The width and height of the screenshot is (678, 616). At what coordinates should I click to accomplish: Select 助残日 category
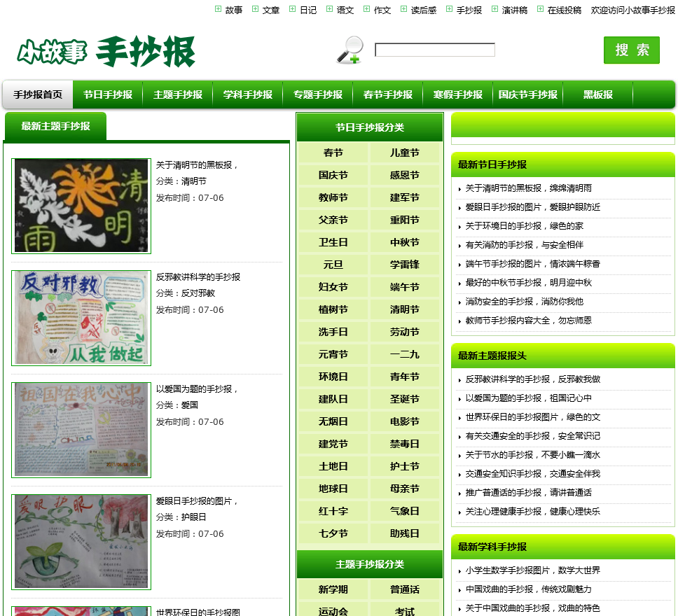tap(404, 533)
